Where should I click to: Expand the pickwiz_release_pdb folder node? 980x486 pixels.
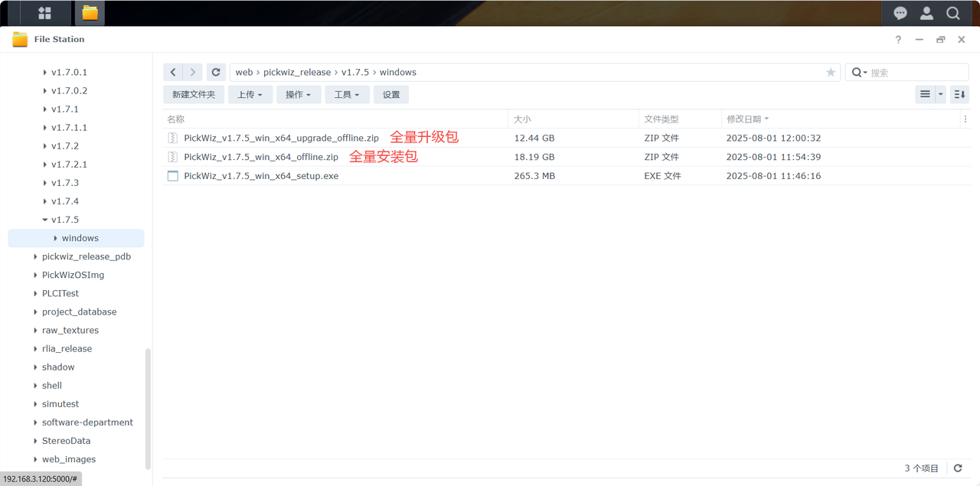35,256
